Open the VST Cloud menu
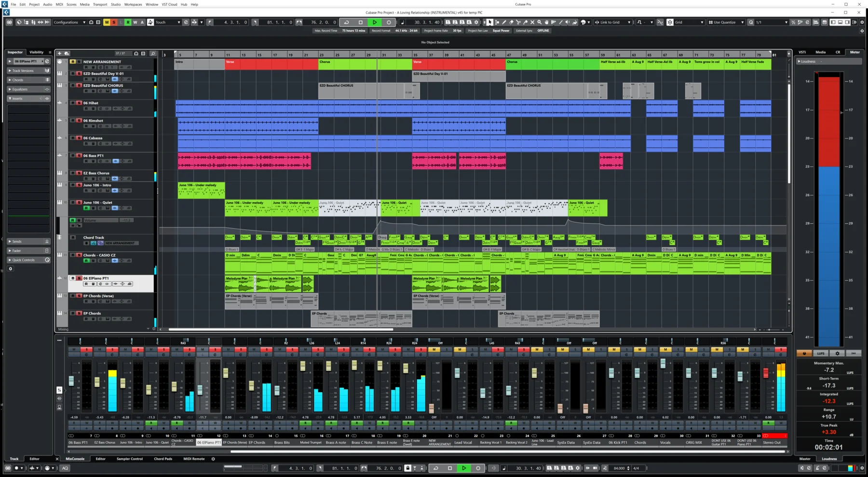The height and width of the screenshot is (477, 868). tap(169, 4)
